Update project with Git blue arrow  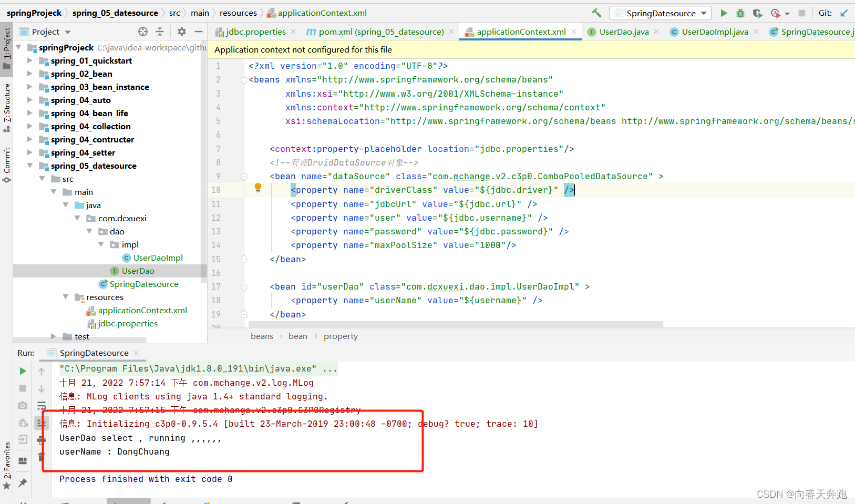(844, 13)
